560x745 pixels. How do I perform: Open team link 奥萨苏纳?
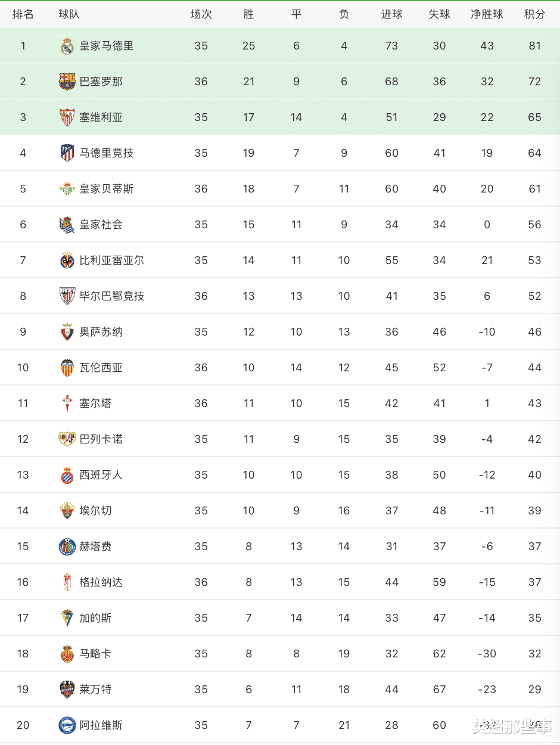coord(101,332)
